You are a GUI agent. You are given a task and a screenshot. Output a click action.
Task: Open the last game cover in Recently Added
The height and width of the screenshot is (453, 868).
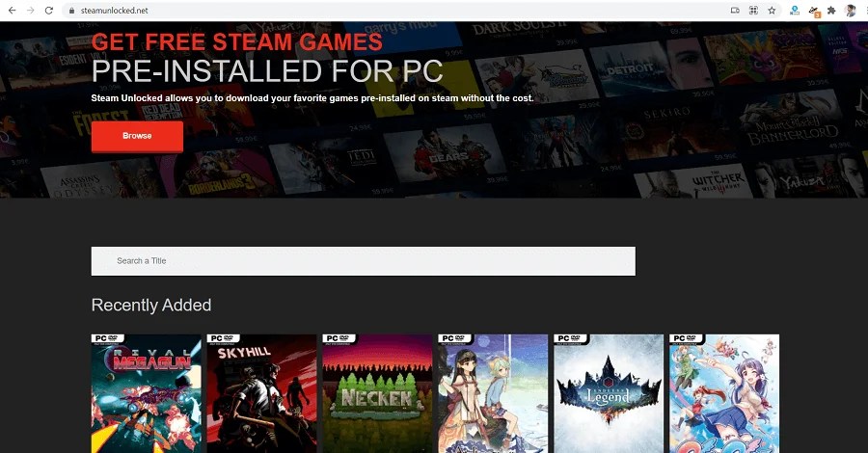pos(724,393)
